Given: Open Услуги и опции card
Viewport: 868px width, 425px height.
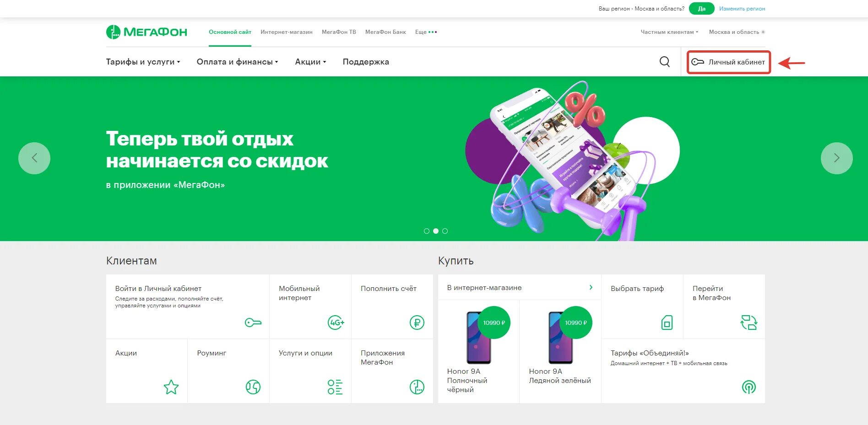Looking at the screenshot, I should (x=310, y=371).
